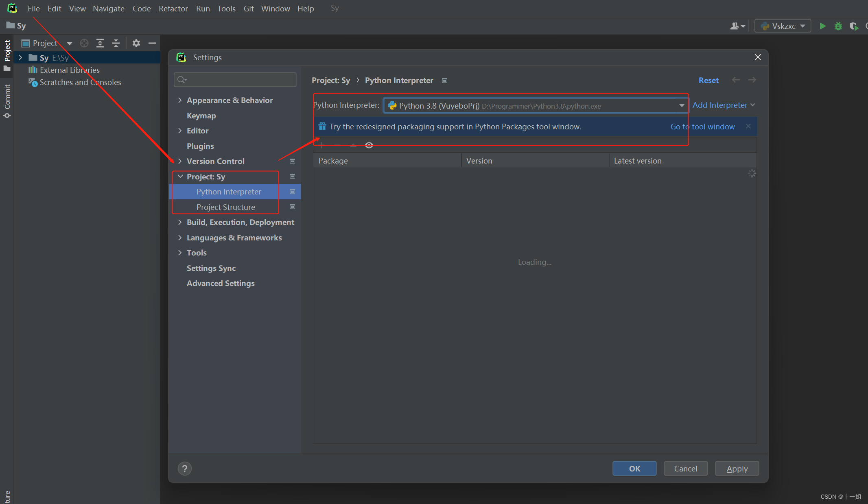Select Project Structure settings item
868x504 pixels.
pyautogui.click(x=225, y=207)
